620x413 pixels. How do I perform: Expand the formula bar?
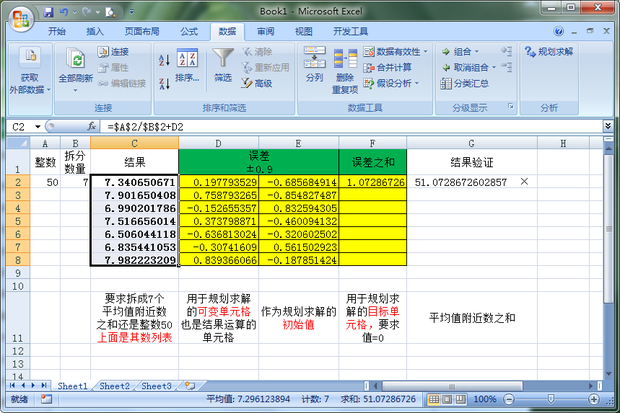[608, 126]
